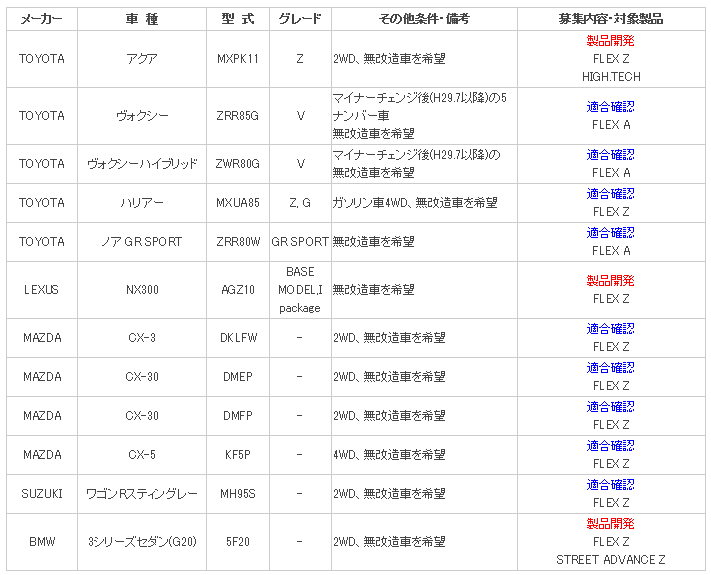
Task: Click grade cell Z, G
Action: [x=300, y=203]
